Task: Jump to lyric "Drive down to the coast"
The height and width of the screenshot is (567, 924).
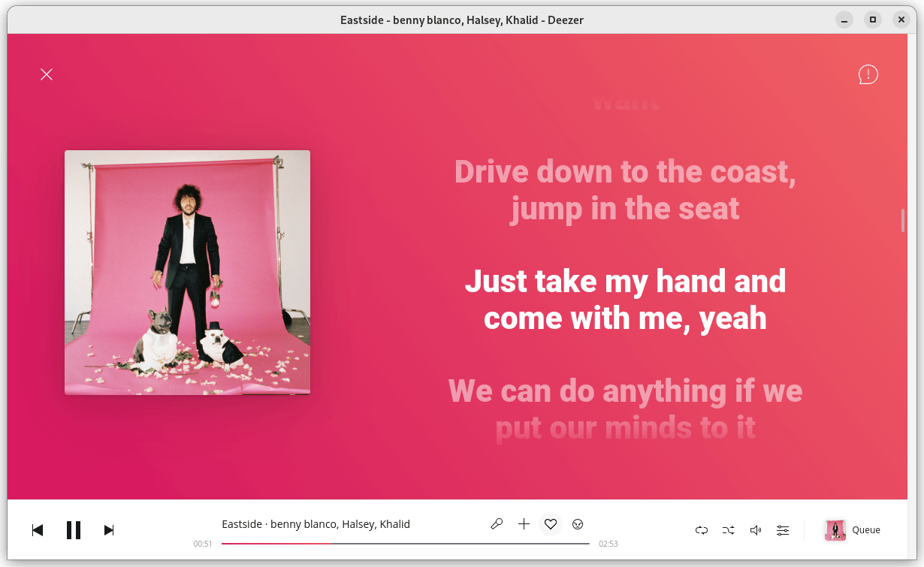Action: pos(625,190)
